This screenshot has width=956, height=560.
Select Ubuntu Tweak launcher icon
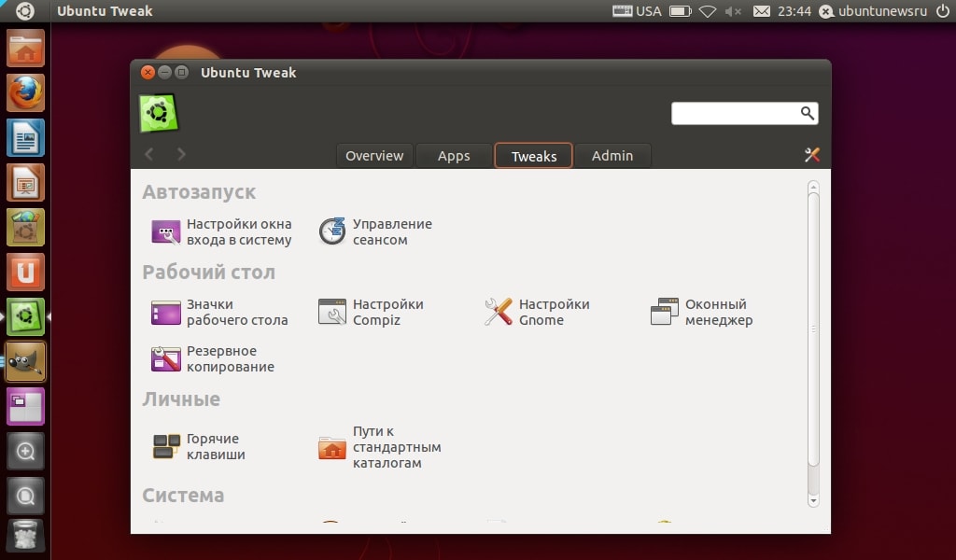point(25,316)
